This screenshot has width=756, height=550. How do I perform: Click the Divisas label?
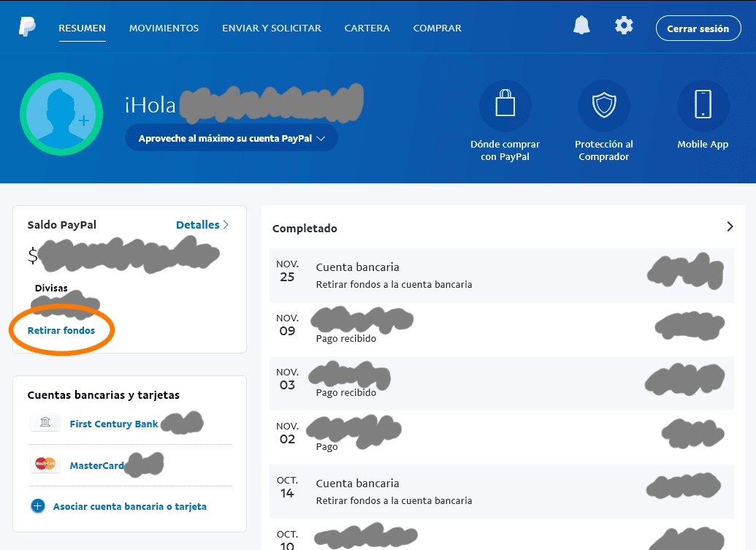click(x=51, y=288)
